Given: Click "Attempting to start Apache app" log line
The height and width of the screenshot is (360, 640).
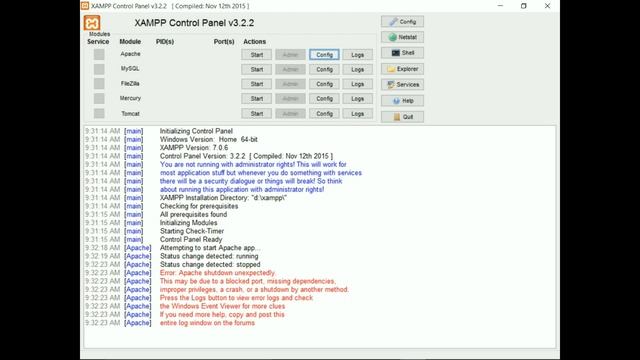Looking at the screenshot, I should coord(210,248).
